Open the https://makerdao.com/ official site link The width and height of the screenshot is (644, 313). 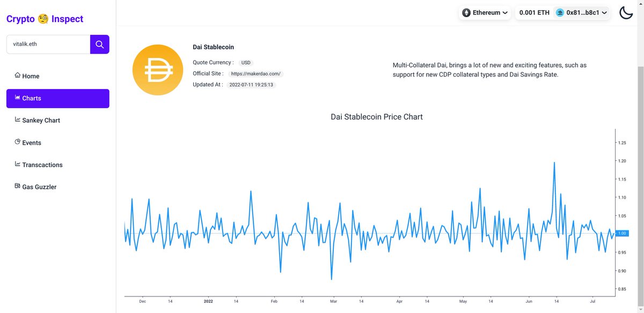pos(255,73)
